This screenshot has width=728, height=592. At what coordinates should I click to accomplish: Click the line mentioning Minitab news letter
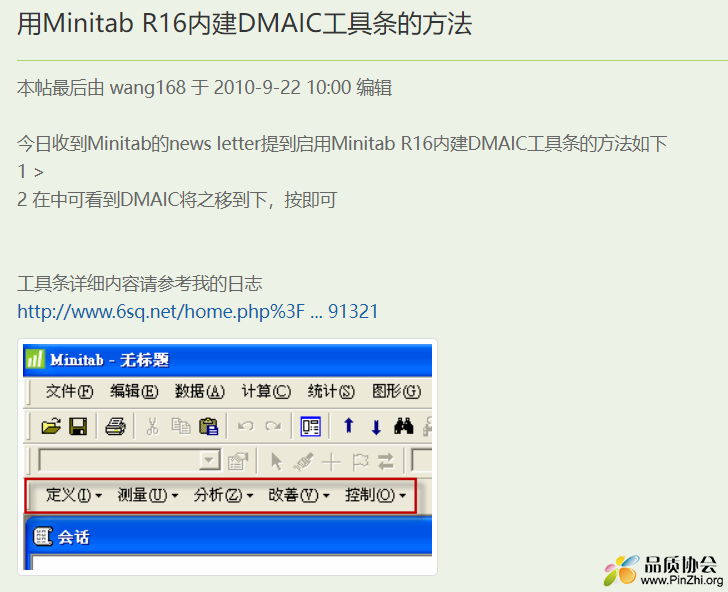pyautogui.click(x=342, y=143)
